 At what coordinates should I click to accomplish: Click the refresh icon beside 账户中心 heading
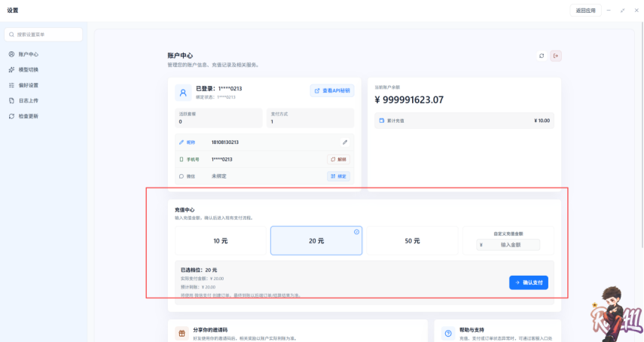[x=542, y=56]
